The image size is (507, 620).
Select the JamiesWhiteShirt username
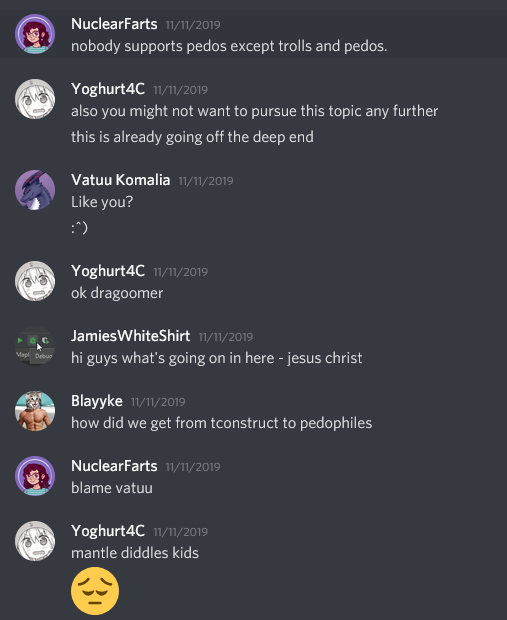tap(131, 336)
